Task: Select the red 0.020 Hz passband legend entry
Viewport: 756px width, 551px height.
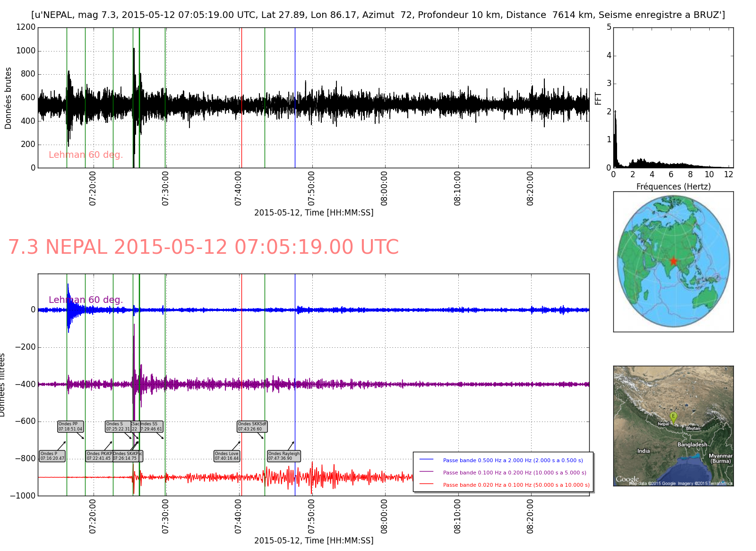Action: coord(516,485)
